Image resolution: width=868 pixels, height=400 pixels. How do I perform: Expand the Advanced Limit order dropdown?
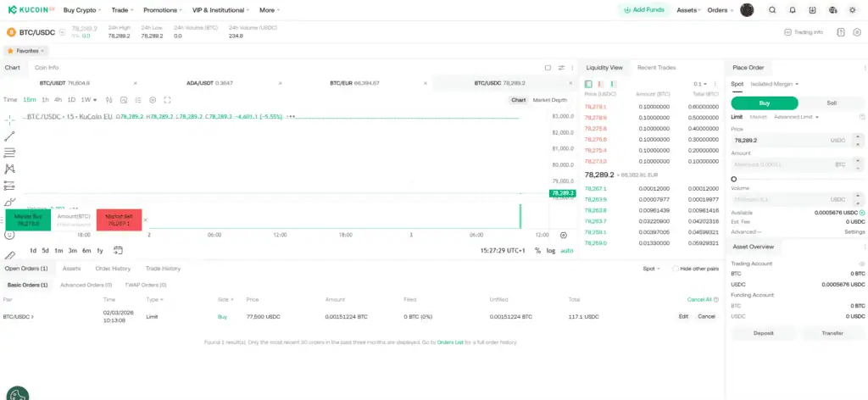796,117
